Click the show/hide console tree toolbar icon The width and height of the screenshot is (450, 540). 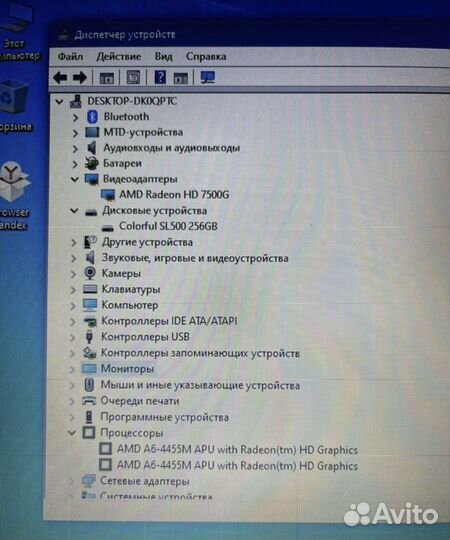pyautogui.click(x=107, y=78)
